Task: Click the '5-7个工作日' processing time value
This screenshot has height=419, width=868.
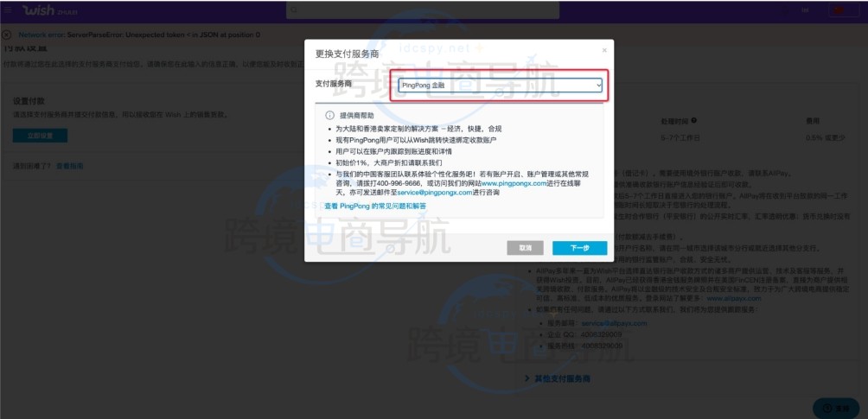Action: 680,137
